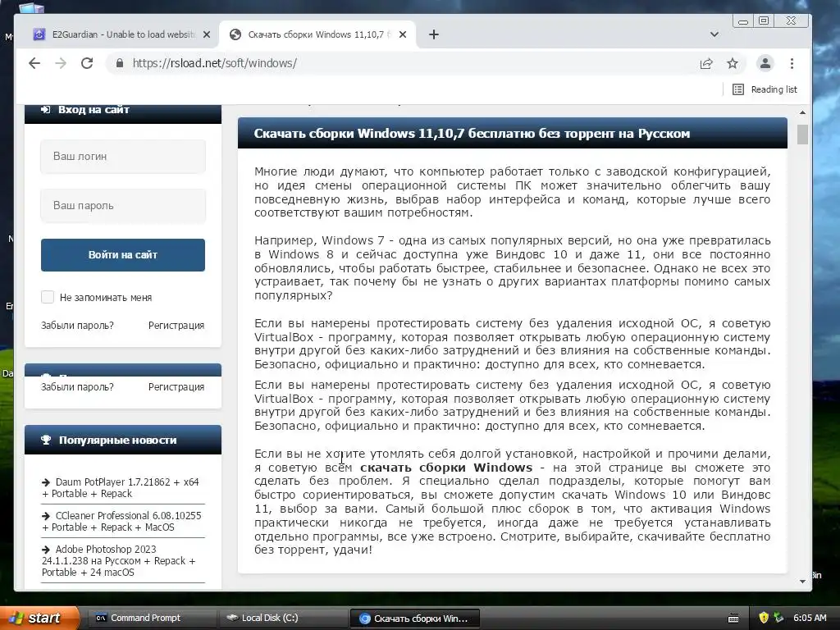Viewport: 840px width, 630px height.
Task: Open the Reading list panel
Action: coord(765,89)
